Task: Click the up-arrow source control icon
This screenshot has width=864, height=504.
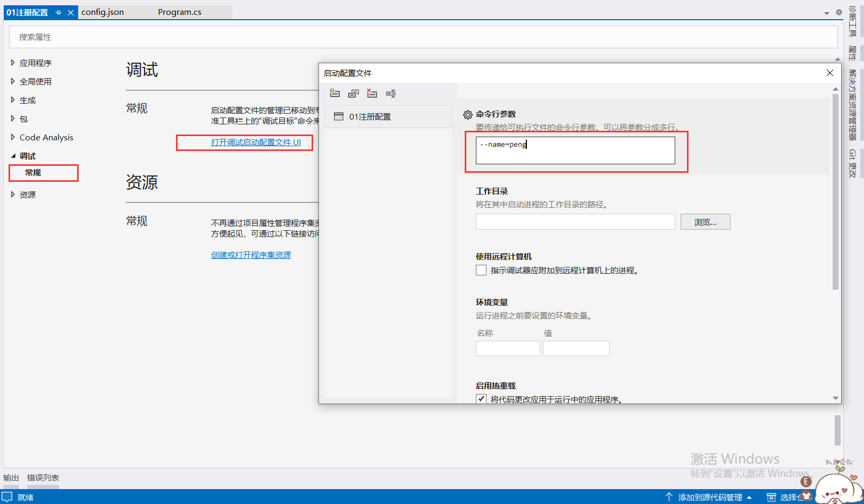Action: [x=669, y=497]
